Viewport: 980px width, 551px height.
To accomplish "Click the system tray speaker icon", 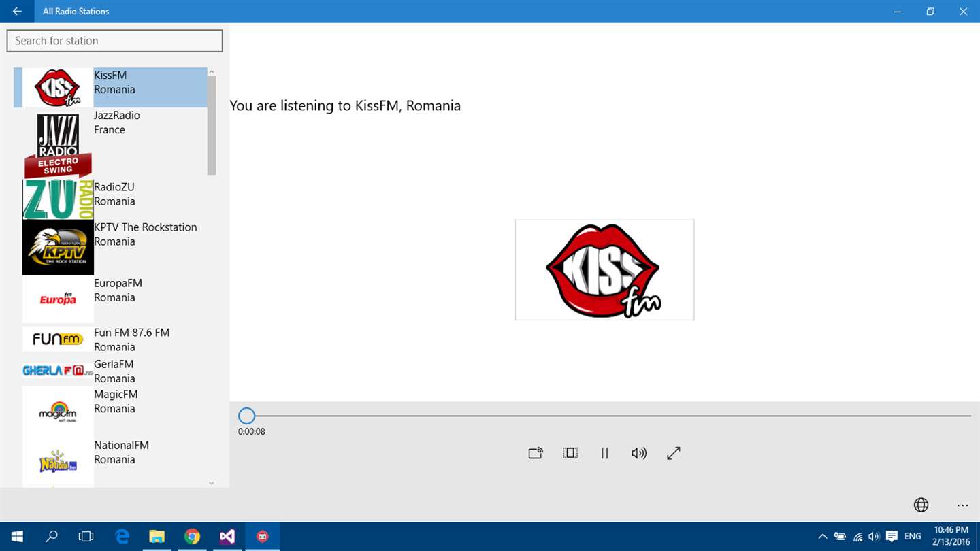I will tap(875, 537).
